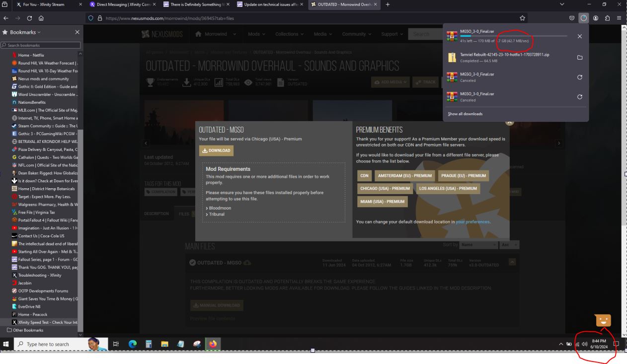Toggle the Firefox downloads panel button
Screen dimensions: 627x364
point(584,18)
